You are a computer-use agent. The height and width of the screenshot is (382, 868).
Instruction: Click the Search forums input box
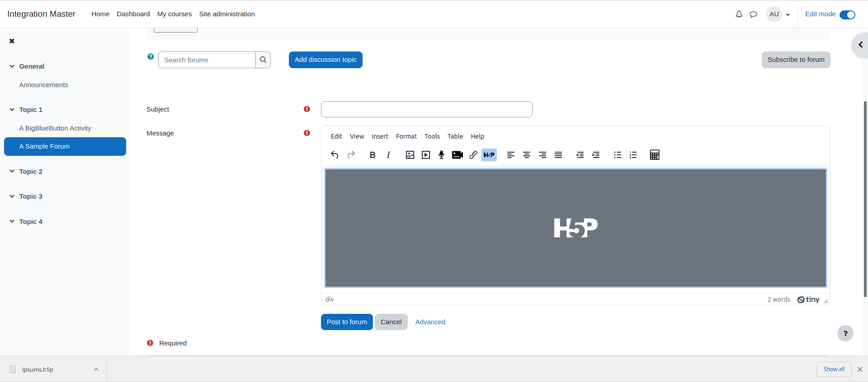[x=207, y=60]
